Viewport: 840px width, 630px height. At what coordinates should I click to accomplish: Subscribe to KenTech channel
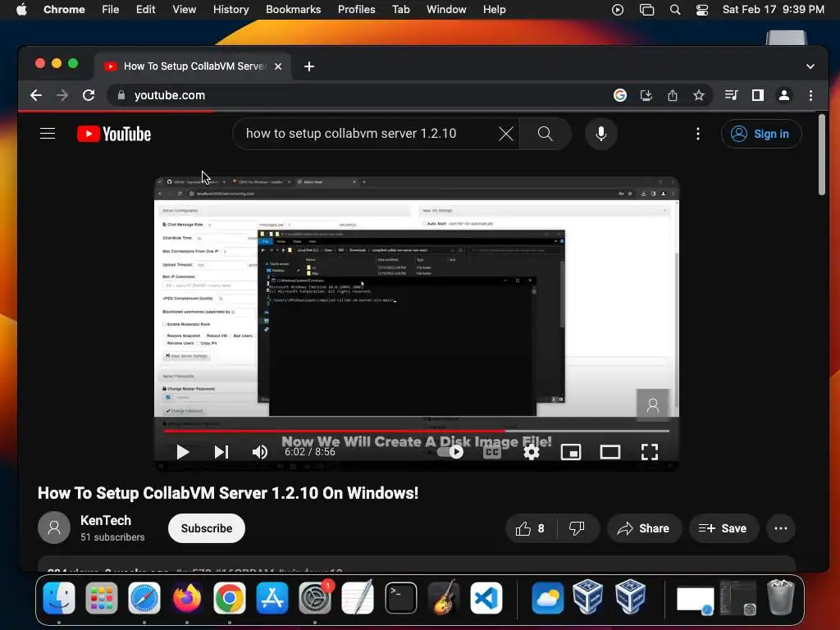pyautogui.click(x=206, y=529)
